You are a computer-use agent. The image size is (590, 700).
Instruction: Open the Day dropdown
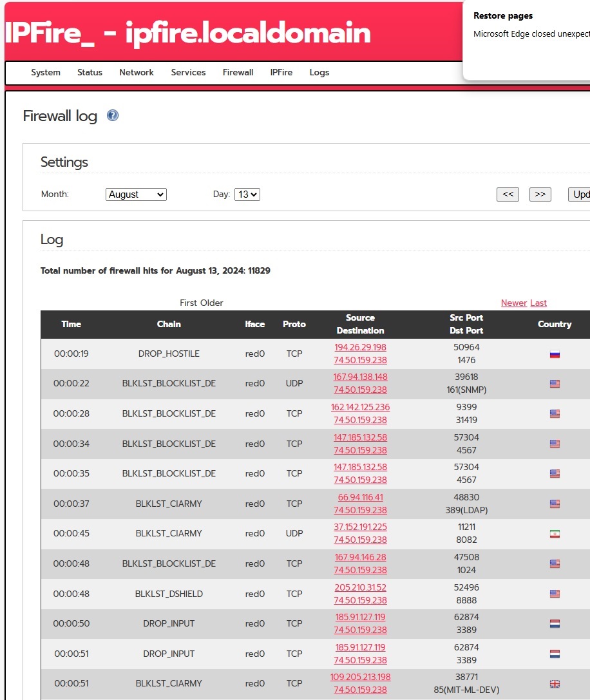[x=247, y=194]
